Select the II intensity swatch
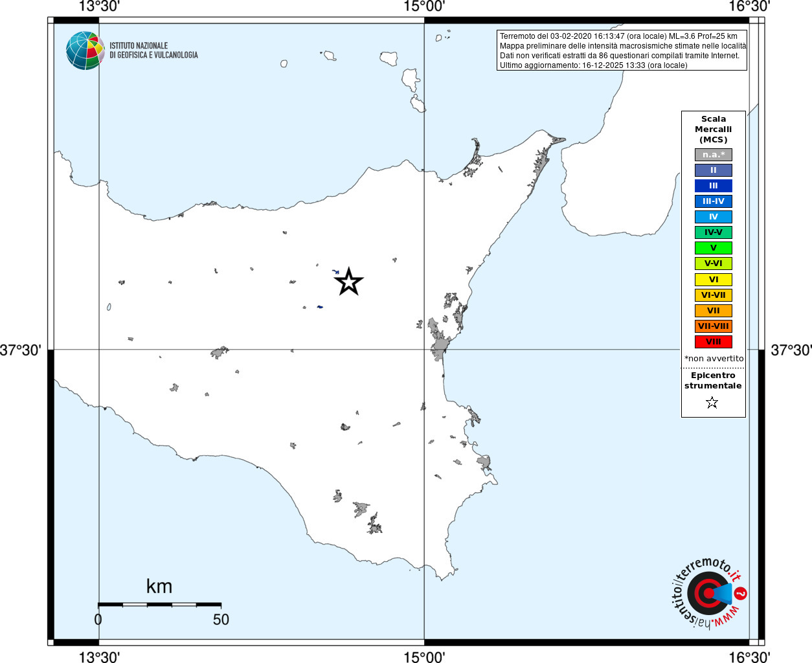The image size is (812, 663). point(714,170)
